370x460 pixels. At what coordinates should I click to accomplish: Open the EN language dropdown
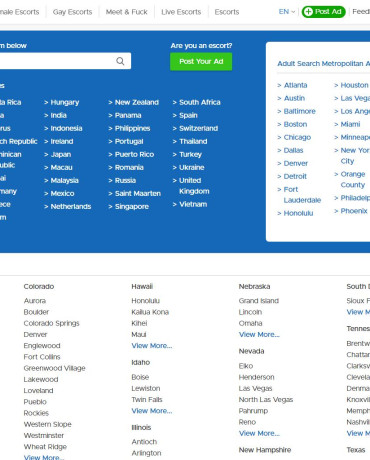point(287,12)
